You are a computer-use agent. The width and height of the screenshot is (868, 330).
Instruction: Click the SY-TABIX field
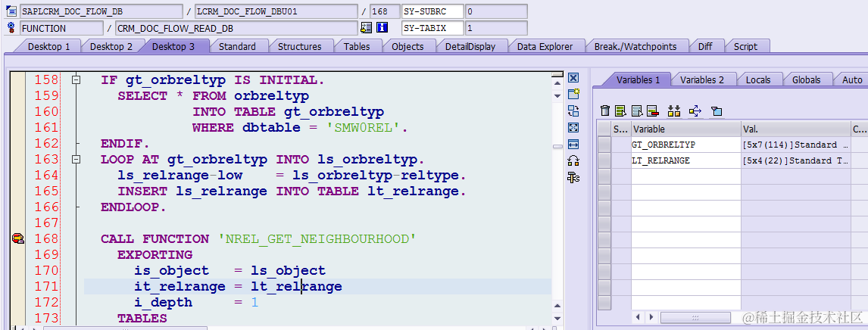click(x=432, y=28)
